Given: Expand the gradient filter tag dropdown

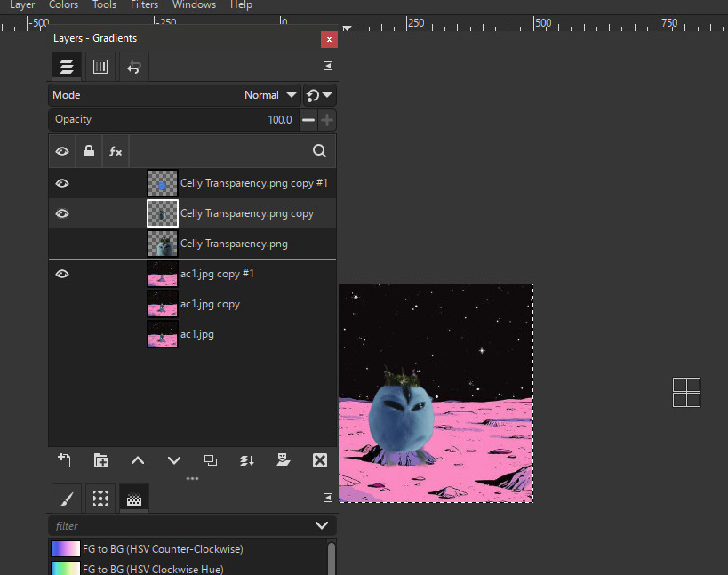Looking at the screenshot, I should click(322, 526).
